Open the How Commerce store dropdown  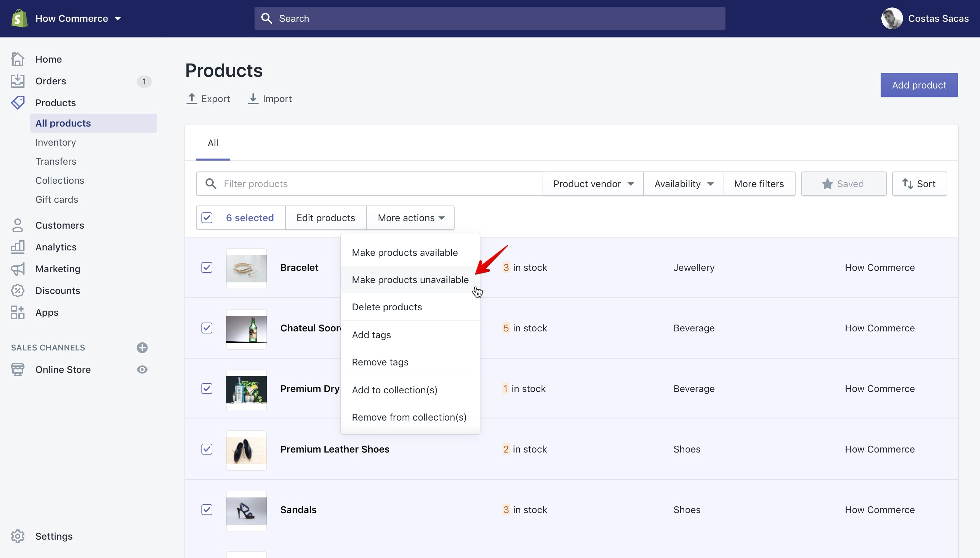tap(78, 18)
